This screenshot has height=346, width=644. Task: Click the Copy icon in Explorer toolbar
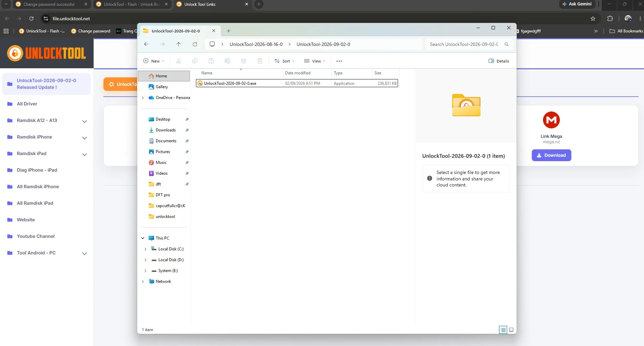tap(195, 61)
